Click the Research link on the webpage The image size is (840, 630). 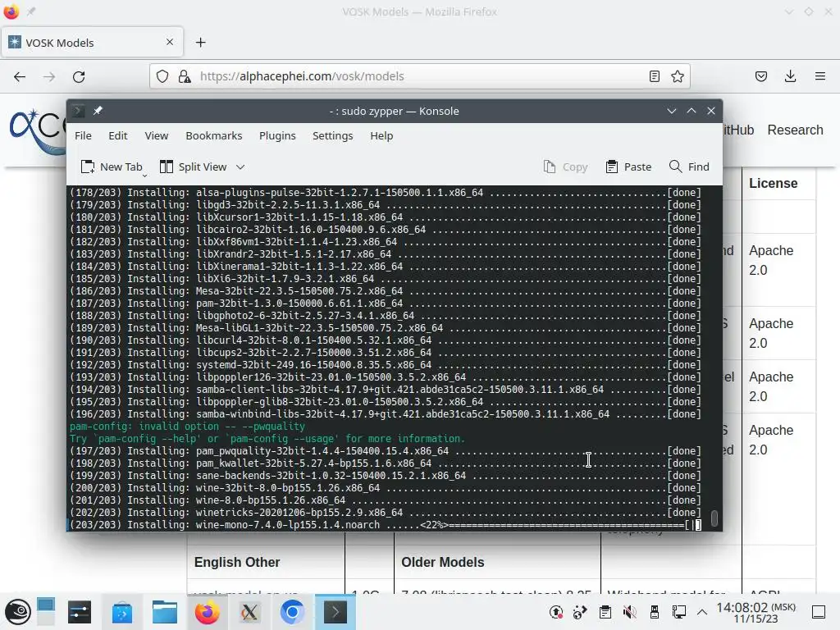click(x=795, y=130)
